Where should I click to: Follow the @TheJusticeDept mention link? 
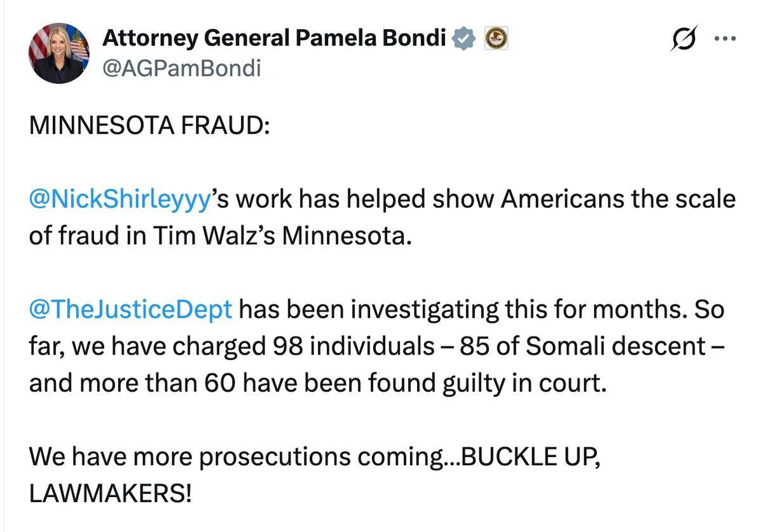click(130, 310)
